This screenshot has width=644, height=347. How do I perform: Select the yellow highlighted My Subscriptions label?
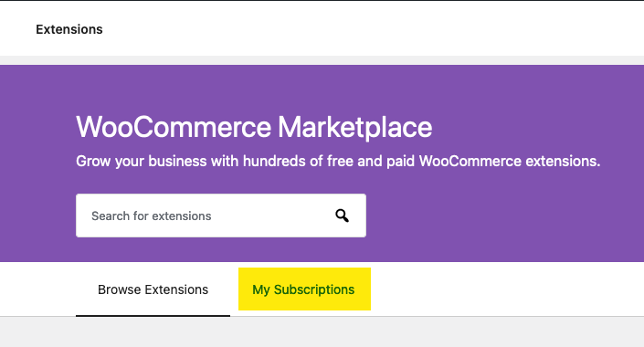click(303, 289)
